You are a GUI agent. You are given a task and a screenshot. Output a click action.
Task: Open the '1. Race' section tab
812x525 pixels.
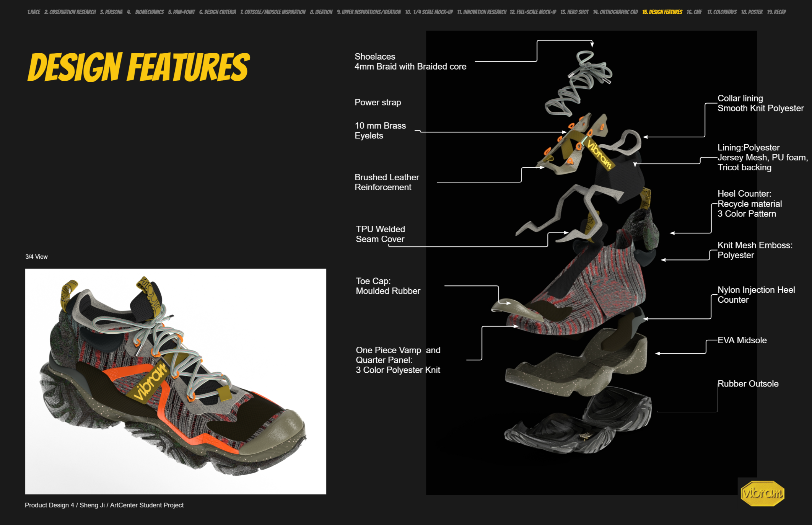(x=34, y=12)
